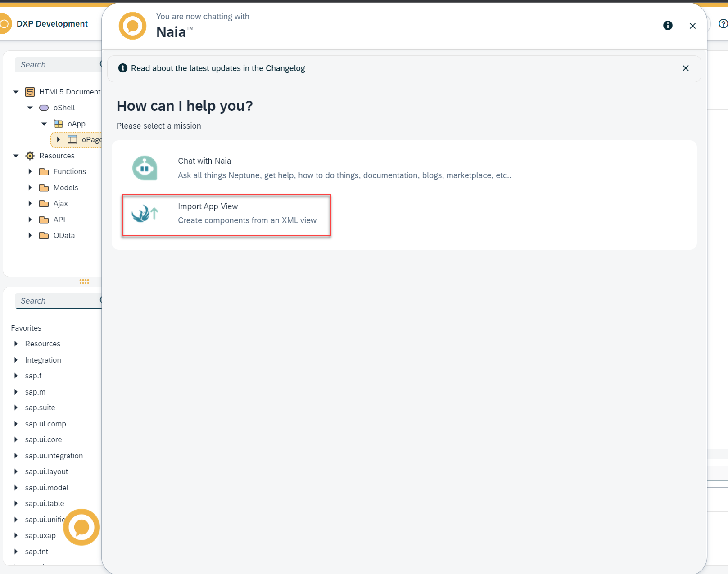Click the Functions folder icon
728x574 pixels.
pos(44,171)
